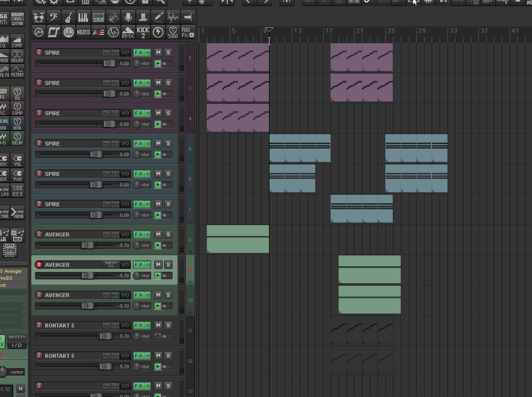Select the "S Avenger" FX list entry

(x=11, y=271)
